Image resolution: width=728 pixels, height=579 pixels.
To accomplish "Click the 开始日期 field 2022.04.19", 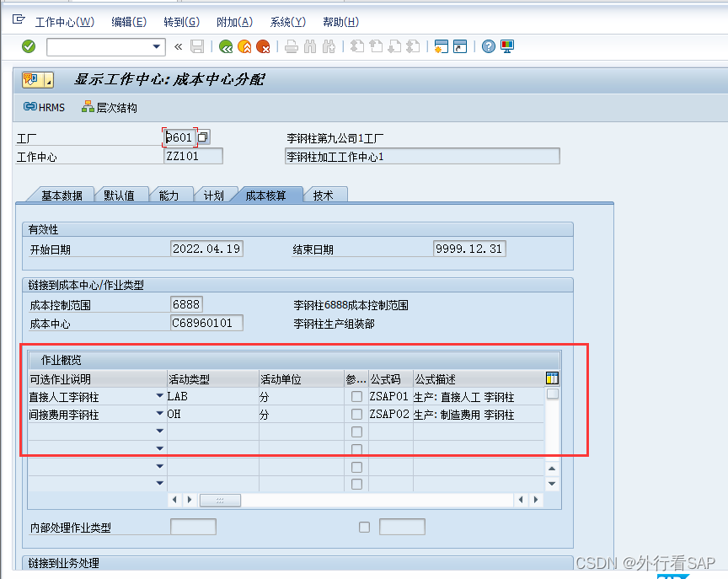I will (206, 249).
